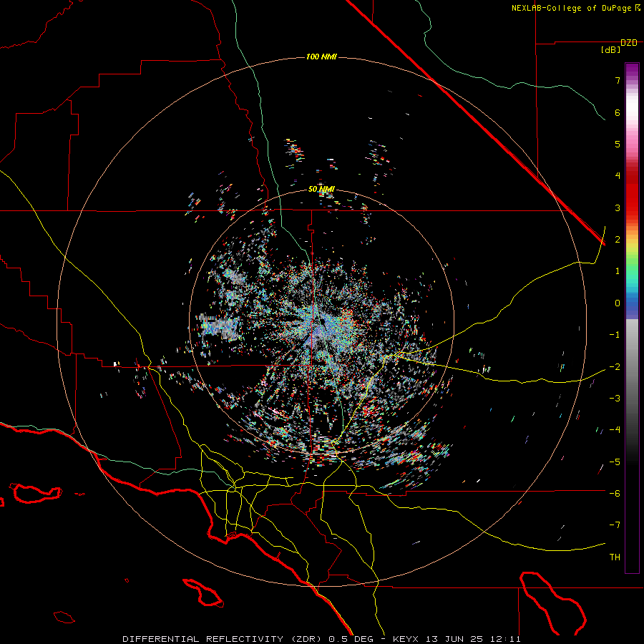Click the -7 value on color scale
Screen dimensions: 644x644
point(615,525)
